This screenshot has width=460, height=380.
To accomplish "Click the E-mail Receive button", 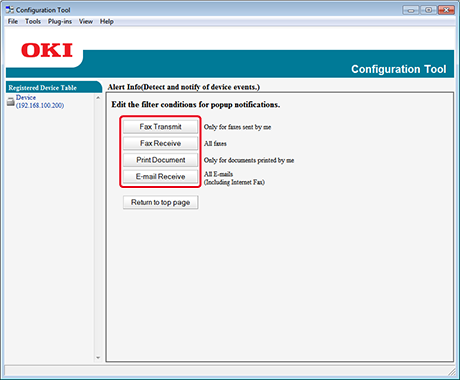I will [160, 177].
